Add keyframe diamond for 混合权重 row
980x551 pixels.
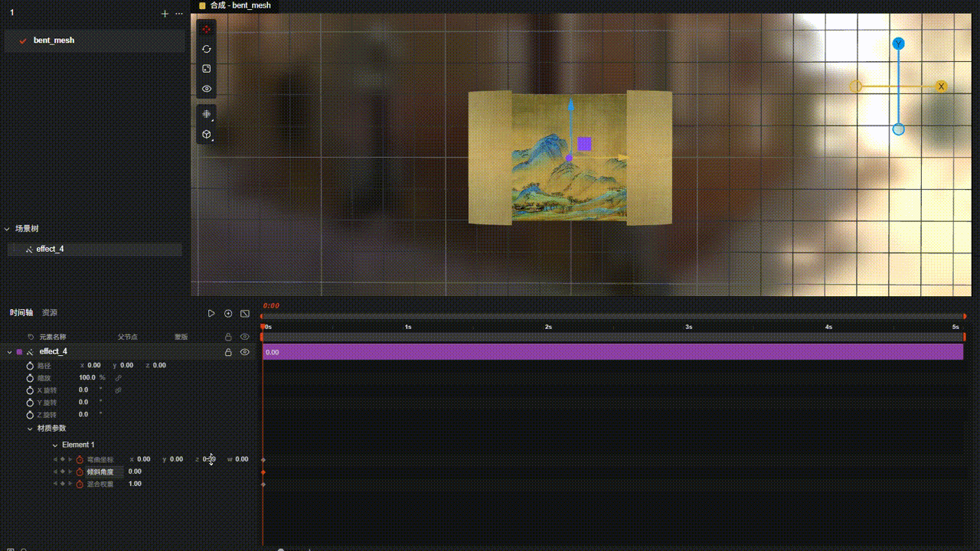click(63, 484)
